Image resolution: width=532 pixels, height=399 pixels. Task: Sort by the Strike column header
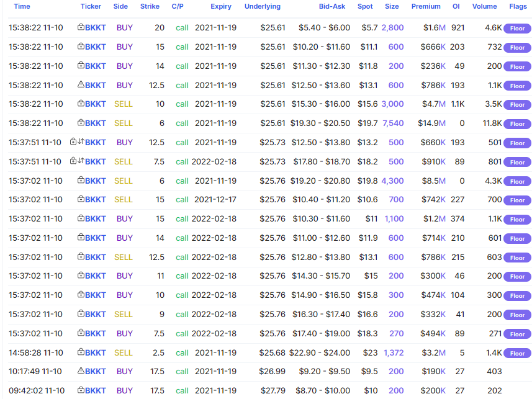pyautogui.click(x=150, y=6)
